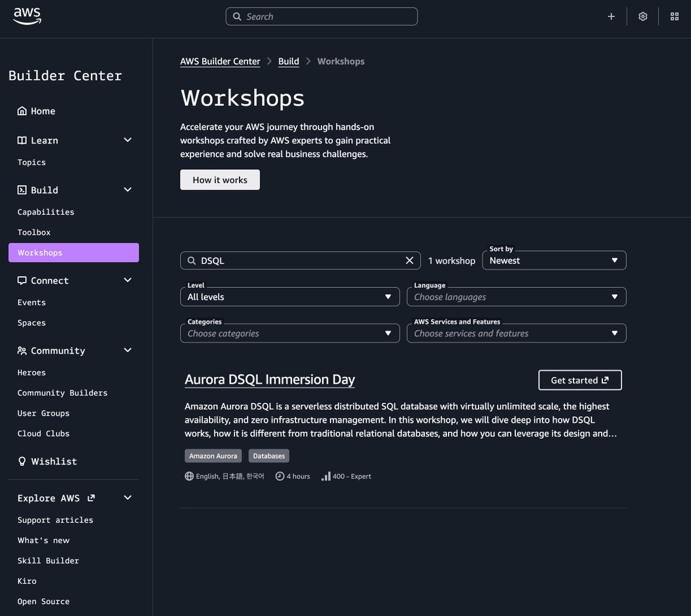691x616 pixels.
Task: Click the Connect chat bubble icon
Action: [22, 280]
